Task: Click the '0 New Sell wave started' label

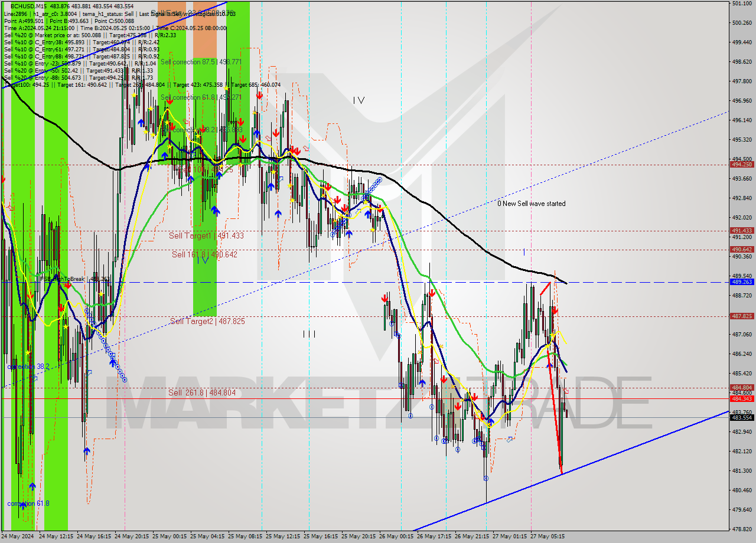Action: point(531,204)
